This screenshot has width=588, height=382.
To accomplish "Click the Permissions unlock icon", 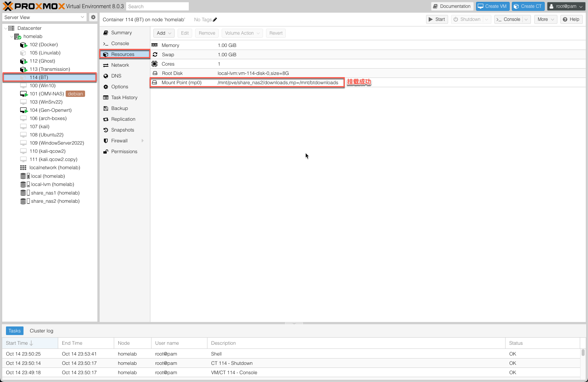I will 106,152.
